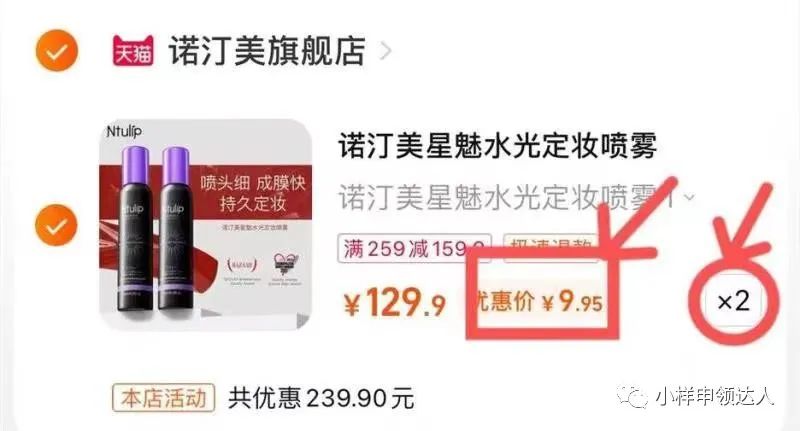Click the heart badge in the product image
The image size is (800, 431).
coord(285,264)
